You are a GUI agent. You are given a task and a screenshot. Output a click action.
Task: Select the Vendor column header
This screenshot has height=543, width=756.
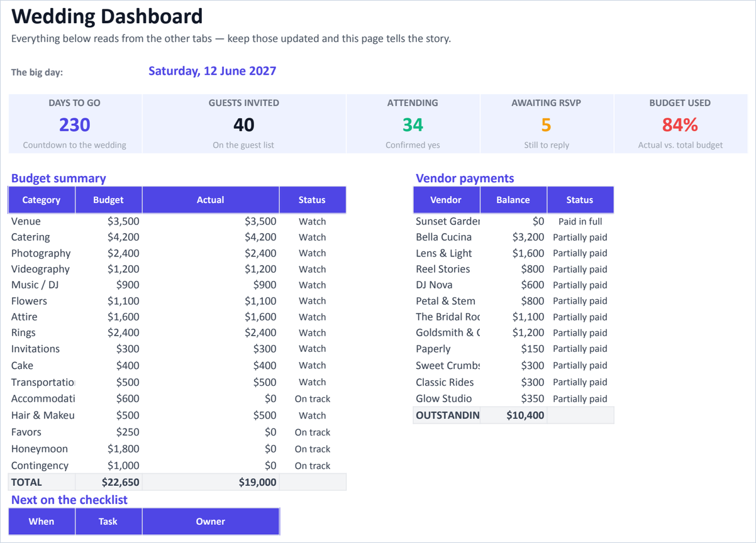[x=446, y=200]
